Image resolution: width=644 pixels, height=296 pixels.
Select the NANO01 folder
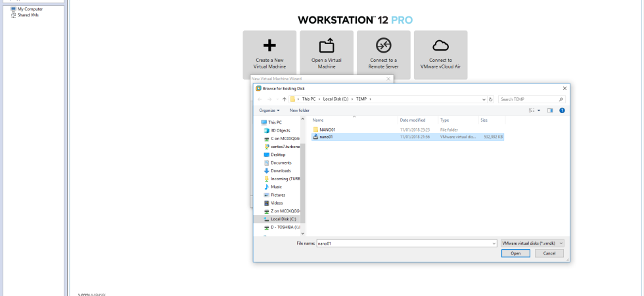pyautogui.click(x=407, y=130)
